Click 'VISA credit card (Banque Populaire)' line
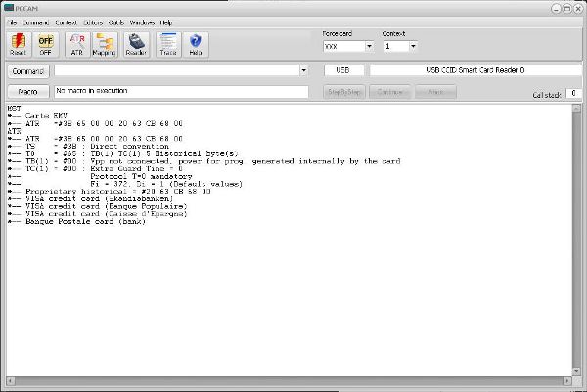This screenshot has height=392, width=587. click(97, 206)
